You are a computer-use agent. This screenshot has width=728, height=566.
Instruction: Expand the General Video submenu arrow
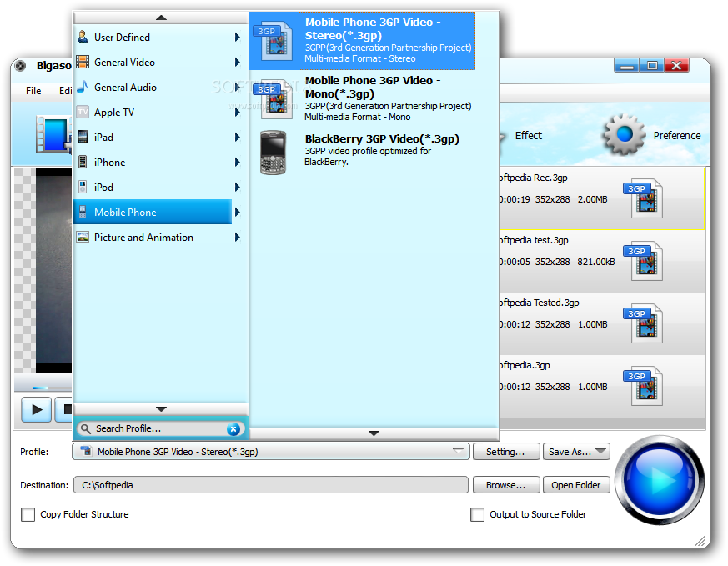click(x=238, y=63)
